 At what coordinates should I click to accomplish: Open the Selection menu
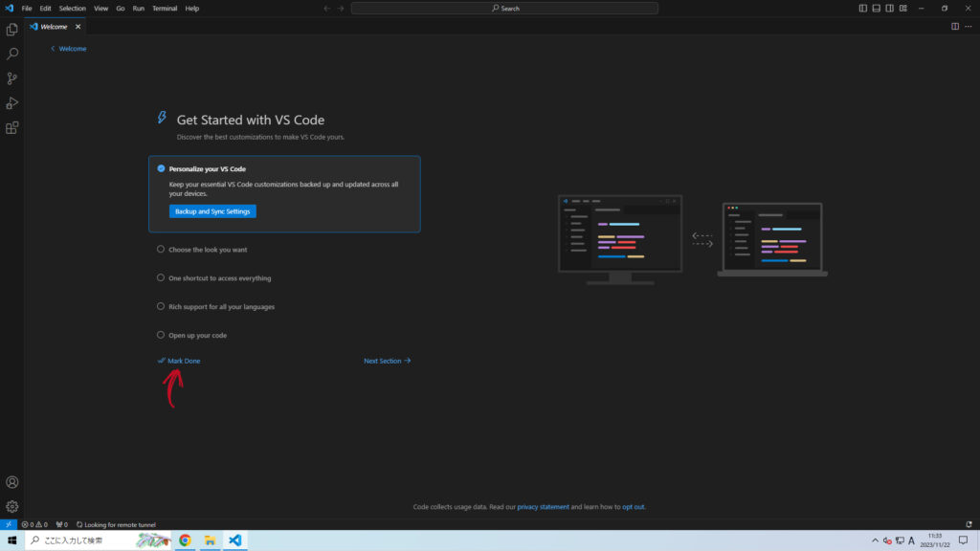point(73,8)
